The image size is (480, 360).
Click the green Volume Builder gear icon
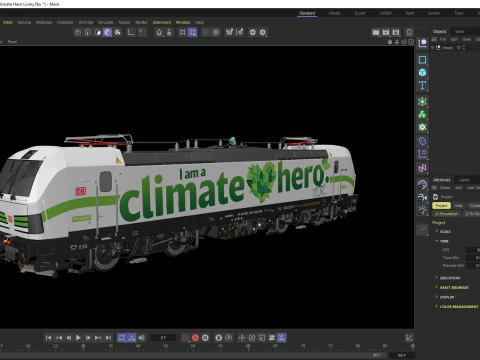(x=422, y=127)
